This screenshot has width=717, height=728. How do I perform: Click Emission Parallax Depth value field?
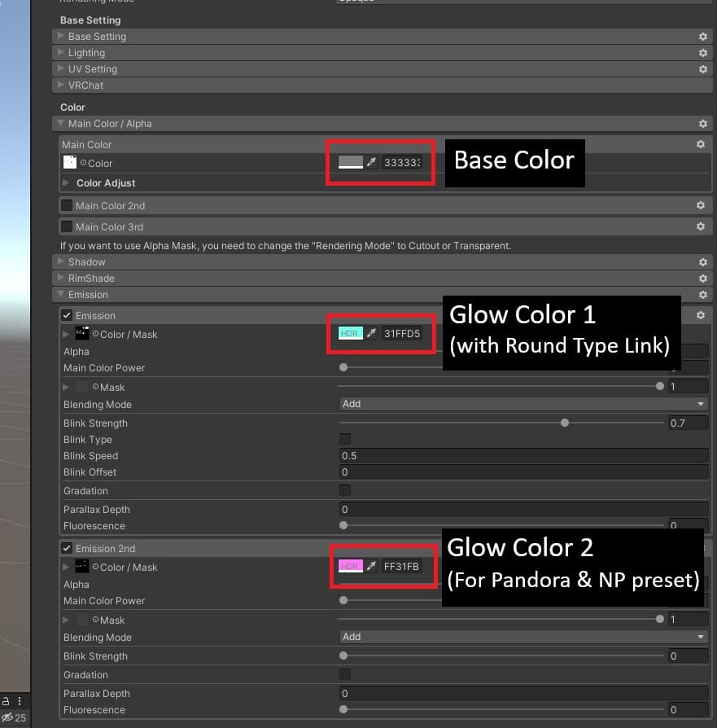(x=523, y=509)
